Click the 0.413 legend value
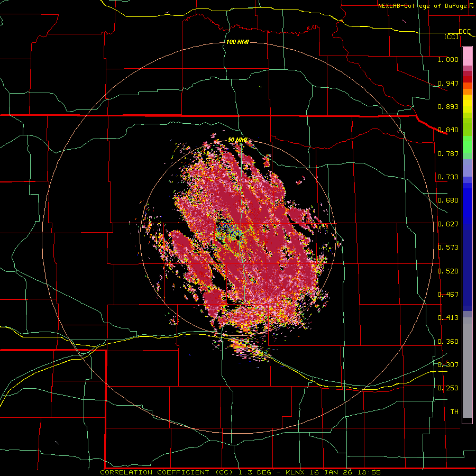Viewport: 476px width, 476px height. (448, 318)
